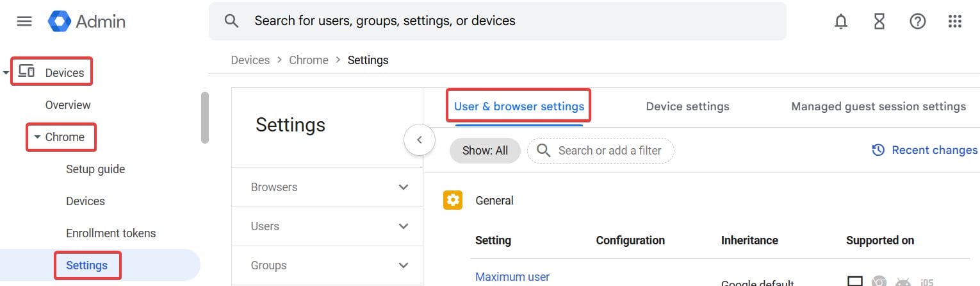Open the main hamburger menu
The height and width of the screenshot is (286, 980).
pos(24,21)
